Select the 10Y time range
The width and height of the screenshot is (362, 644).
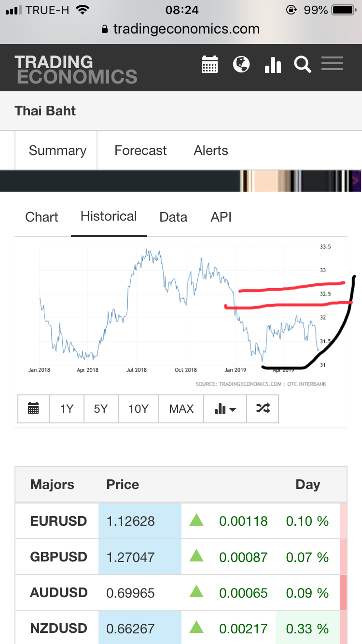click(x=138, y=409)
